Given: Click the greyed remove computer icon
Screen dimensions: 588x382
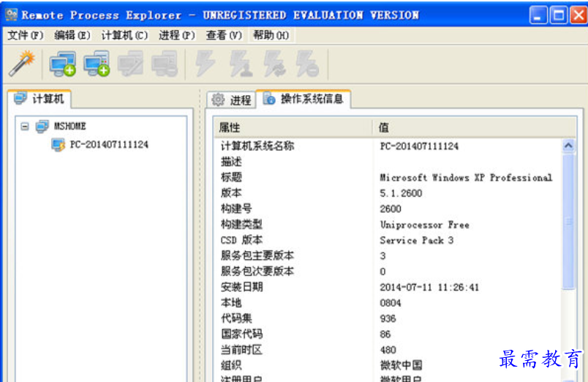Looking at the screenshot, I should tap(165, 64).
